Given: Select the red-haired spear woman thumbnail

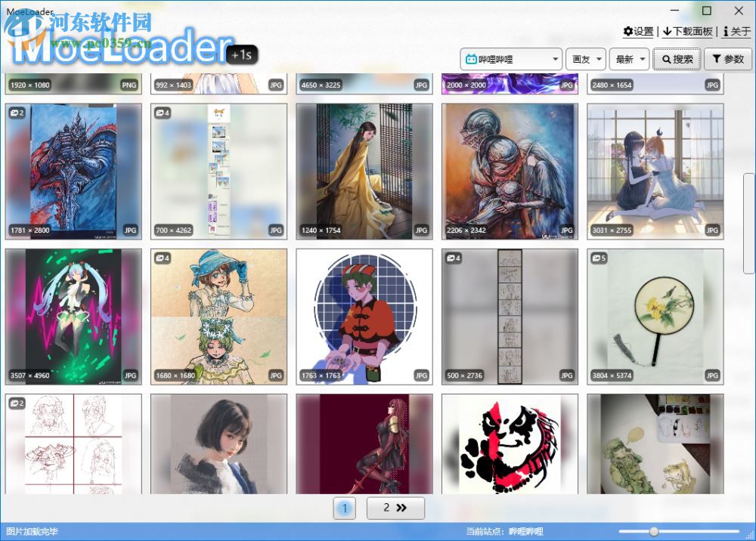Looking at the screenshot, I should pos(364,444).
